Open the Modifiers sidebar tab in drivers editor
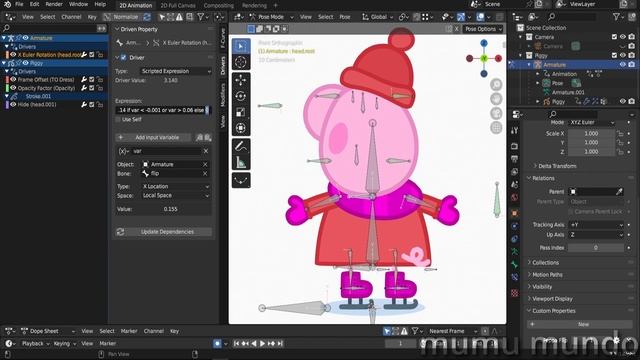This screenshot has height=360, width=640. click(x=223, y=95)
